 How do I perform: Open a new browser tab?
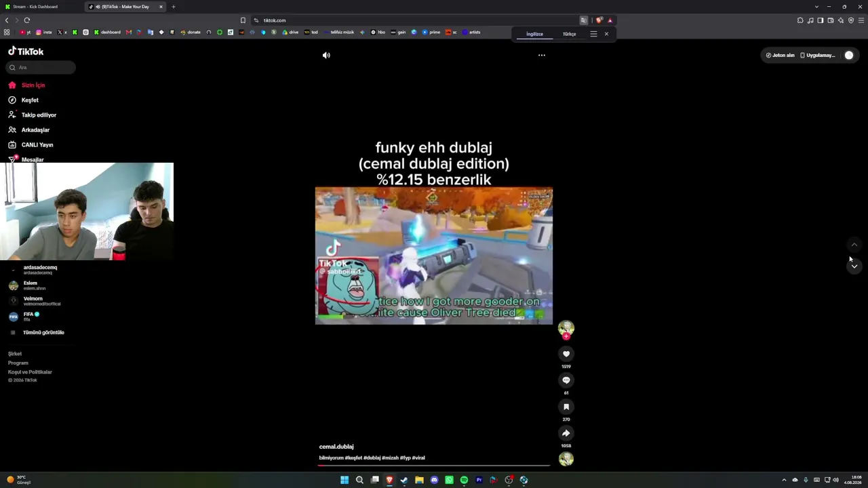pyautogui.click(x=173, y=7)
